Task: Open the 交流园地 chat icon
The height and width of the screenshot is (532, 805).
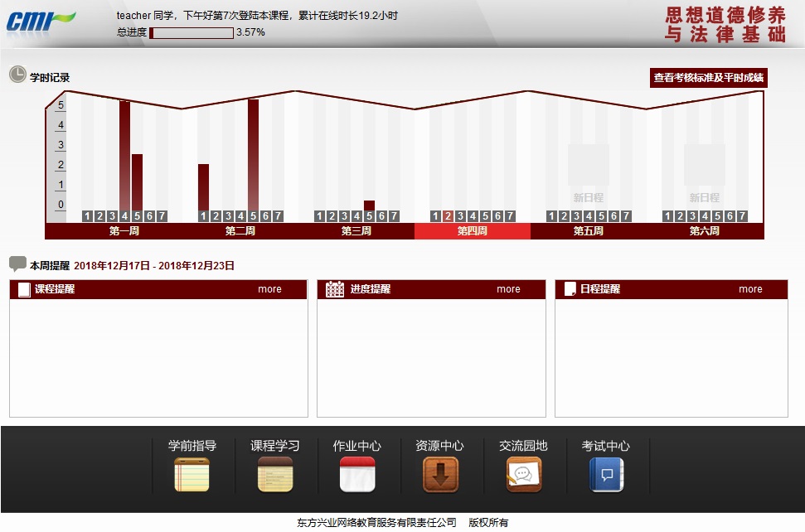Action: (x=523, y=475)
